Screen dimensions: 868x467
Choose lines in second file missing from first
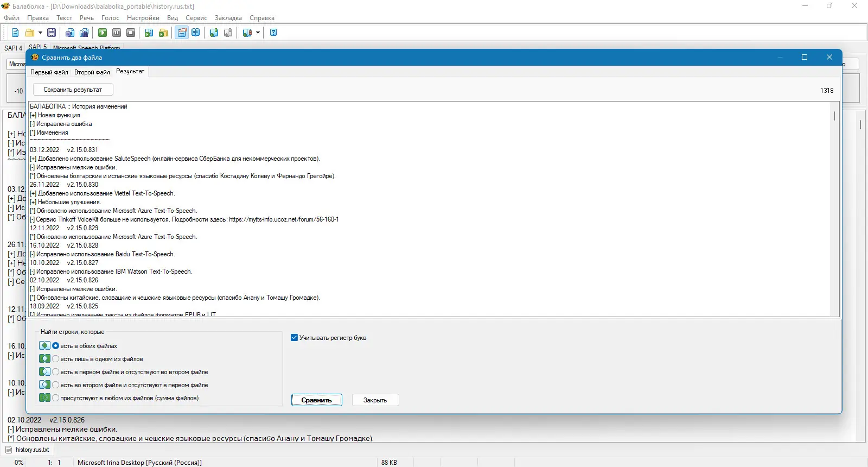coord(56,385)
